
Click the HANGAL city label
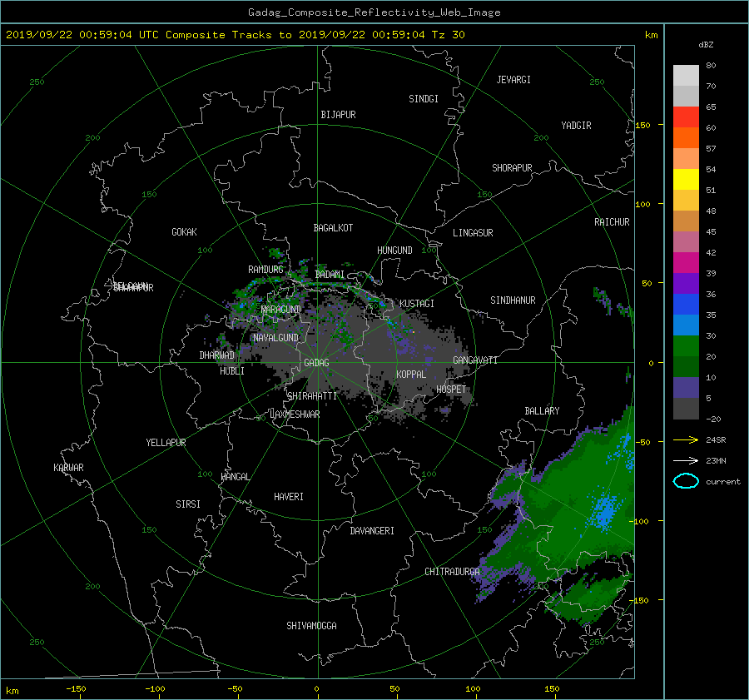pos(235,477)
